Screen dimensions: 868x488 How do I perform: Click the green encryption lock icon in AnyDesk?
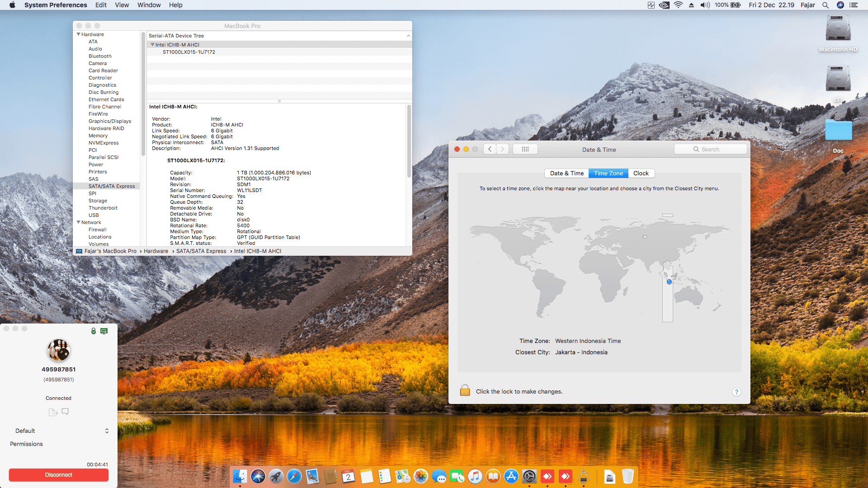coord(94,331)
